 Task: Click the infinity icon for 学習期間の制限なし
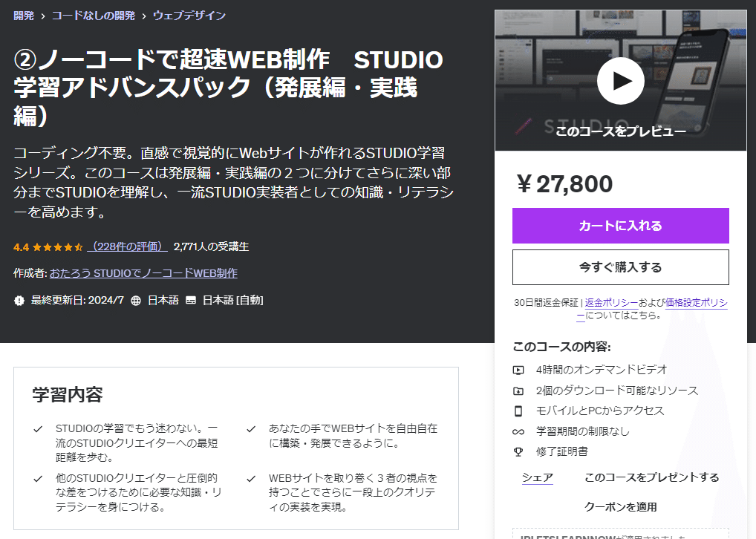pos(518,430)
